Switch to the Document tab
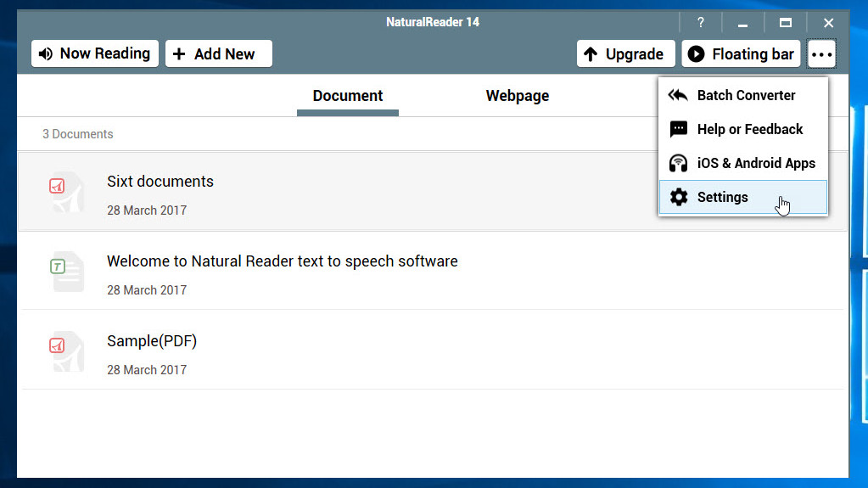This screenshot has width=868, height=488. click(348, 96)
